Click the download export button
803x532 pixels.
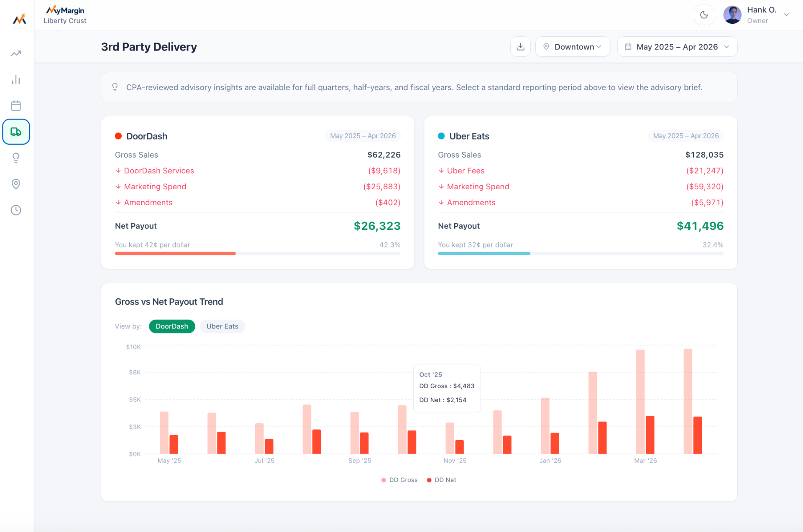520,47
